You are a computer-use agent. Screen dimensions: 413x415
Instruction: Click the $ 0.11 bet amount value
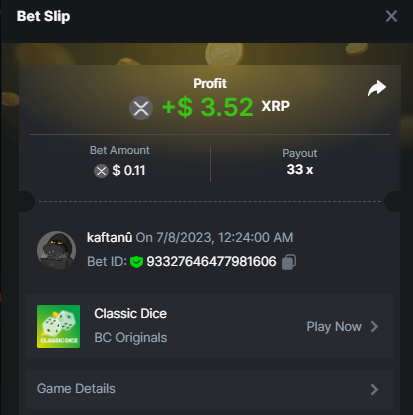point(129,171)
